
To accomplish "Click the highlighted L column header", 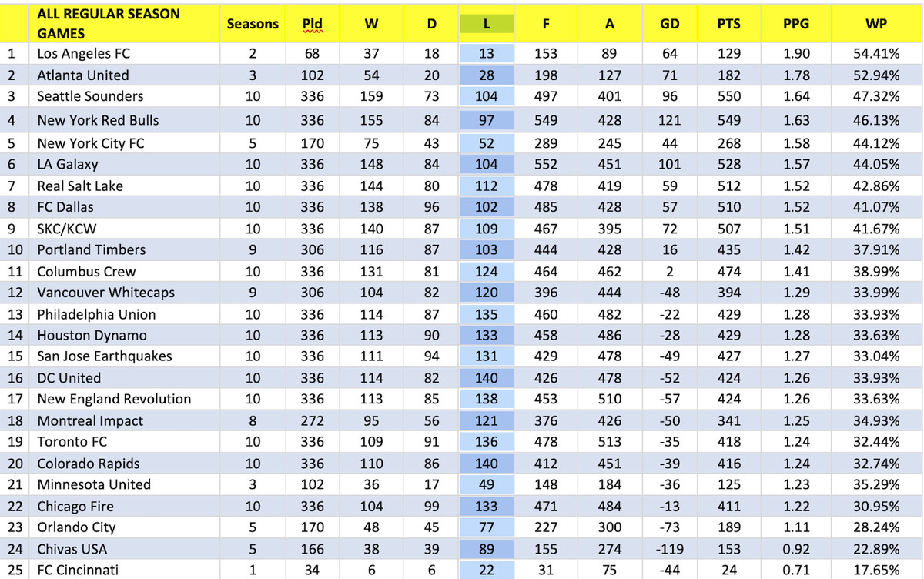I will tap(486, 24).
